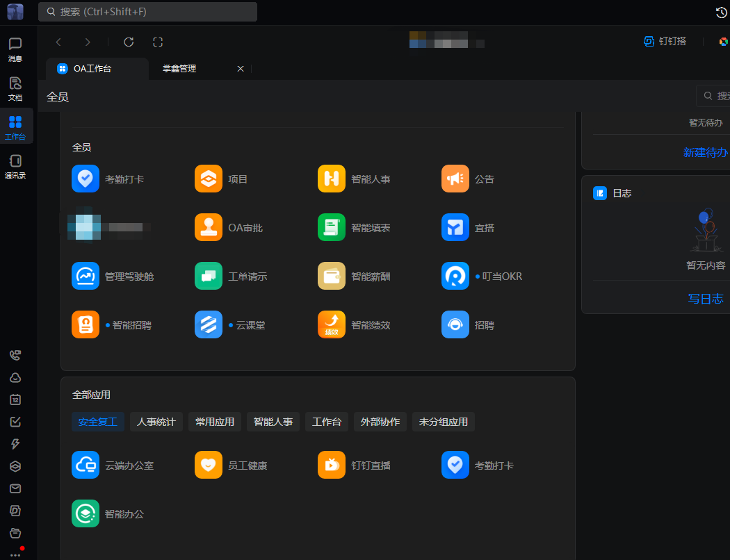Launch the OA审批 application

pos(209,227)
